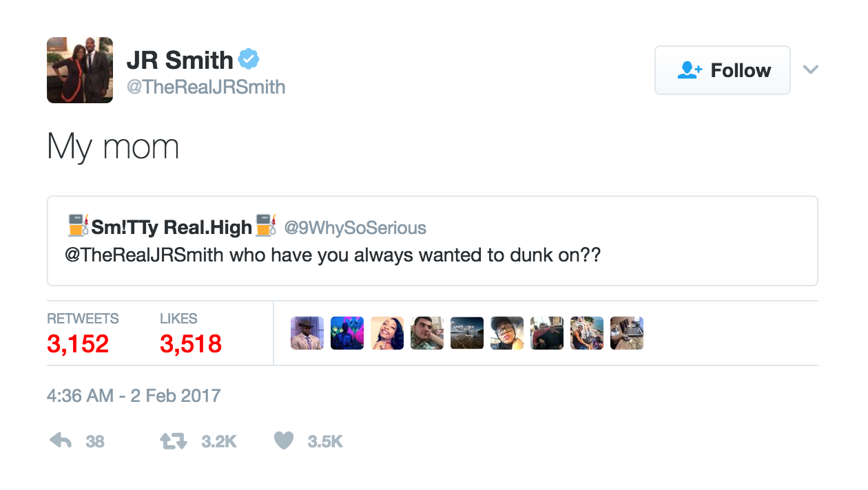868x490 pixels.
Task: View the 3,518 likes list
Action: [x=191, y=334]
